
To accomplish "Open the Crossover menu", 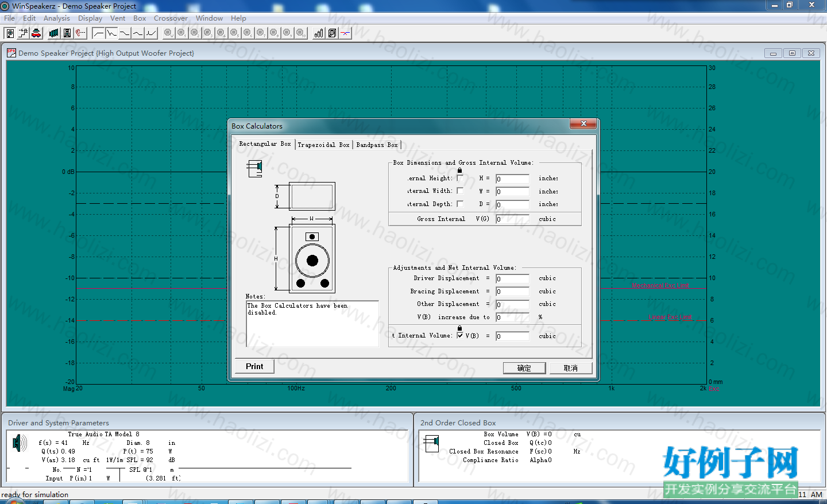I will pos(171,18).
